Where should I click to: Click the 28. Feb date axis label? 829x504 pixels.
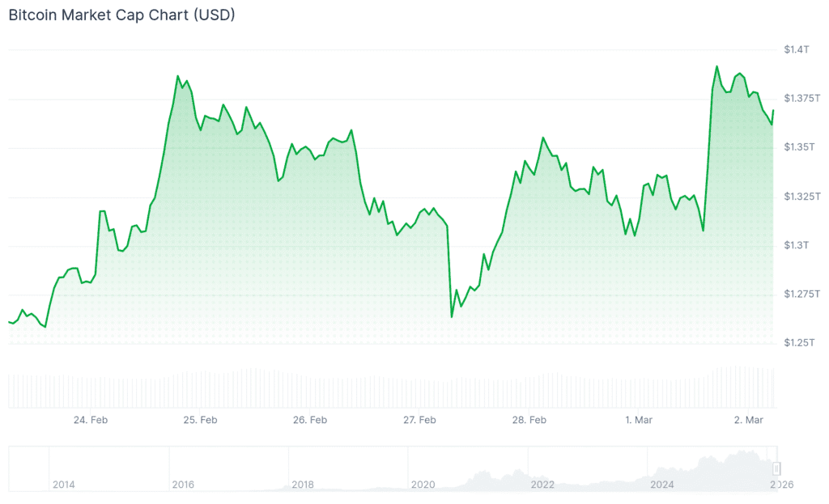tap(529, 420)
